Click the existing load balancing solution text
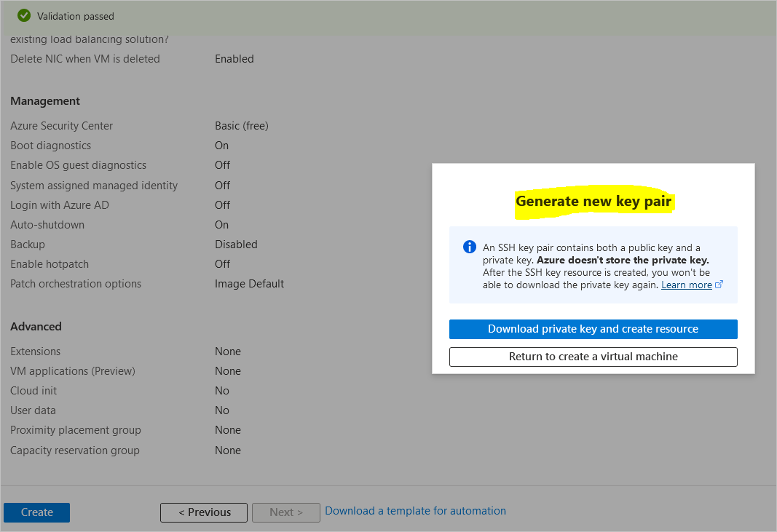 click(89, 39)
